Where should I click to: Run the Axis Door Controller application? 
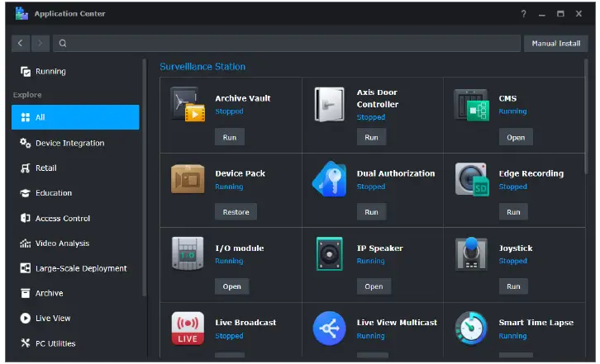(x=371, y=137)
